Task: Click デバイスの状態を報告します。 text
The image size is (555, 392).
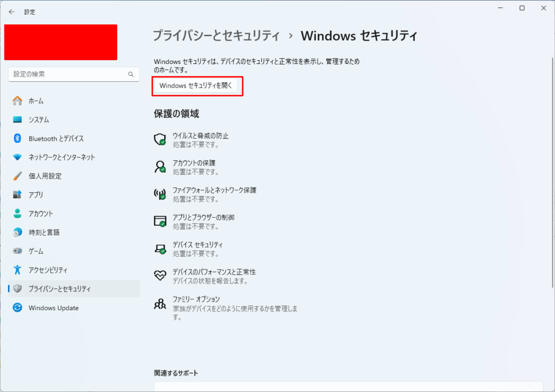Action: click(211, 281)
